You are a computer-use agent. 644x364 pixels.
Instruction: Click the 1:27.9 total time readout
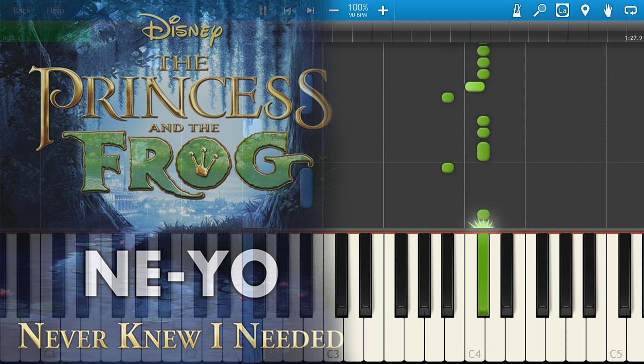pos(633,37)
